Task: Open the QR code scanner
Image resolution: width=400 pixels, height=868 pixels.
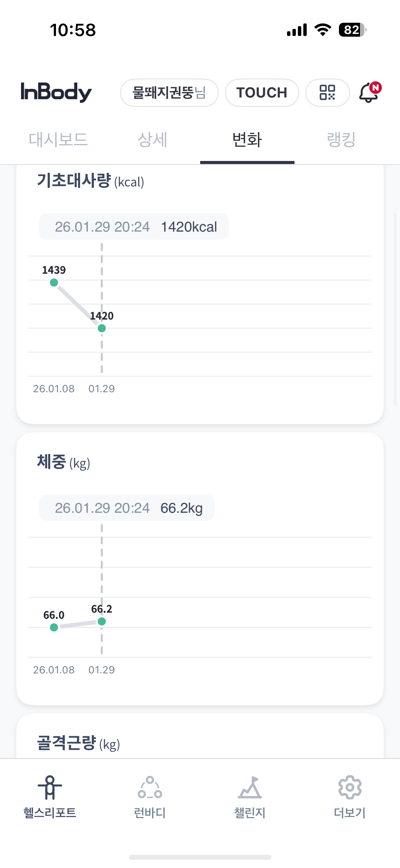Action: tap(327, 92)
